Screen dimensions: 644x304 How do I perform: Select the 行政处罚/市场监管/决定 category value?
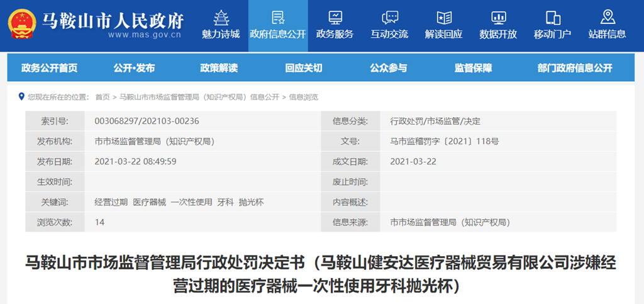coord(435,121)
